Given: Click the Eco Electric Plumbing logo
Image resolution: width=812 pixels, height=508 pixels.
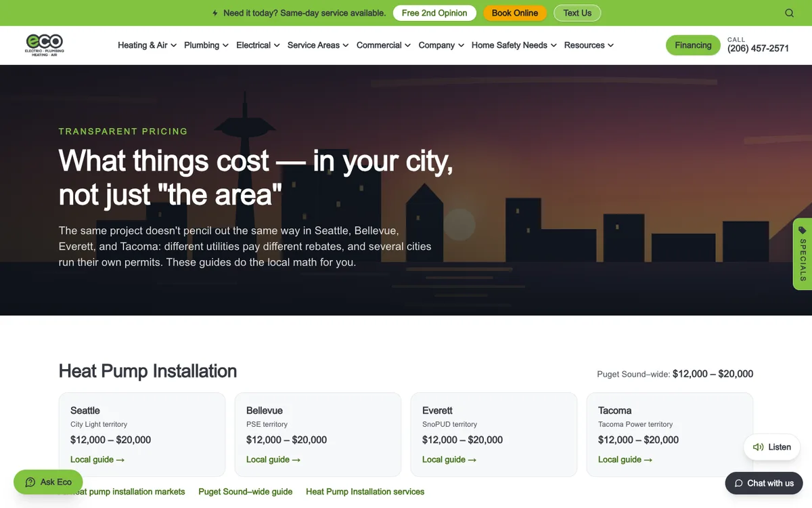Looking at the screenshot, I should tap(45, 45).
